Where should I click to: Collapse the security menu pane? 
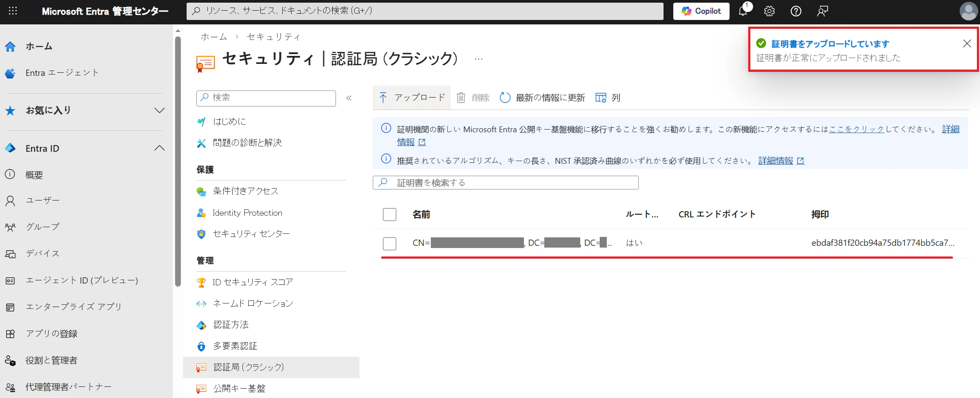(349, 98)
